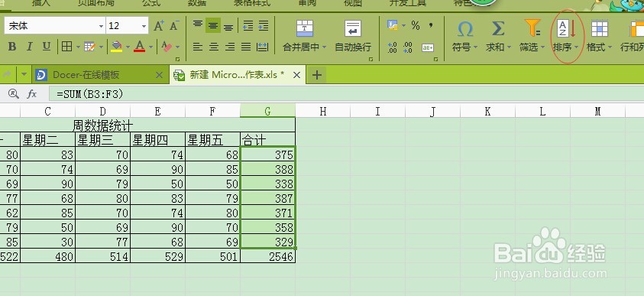Expand the 符号 dropdown arrow
The width and height of the screenshot is (644, 296).
pos(476,47)
